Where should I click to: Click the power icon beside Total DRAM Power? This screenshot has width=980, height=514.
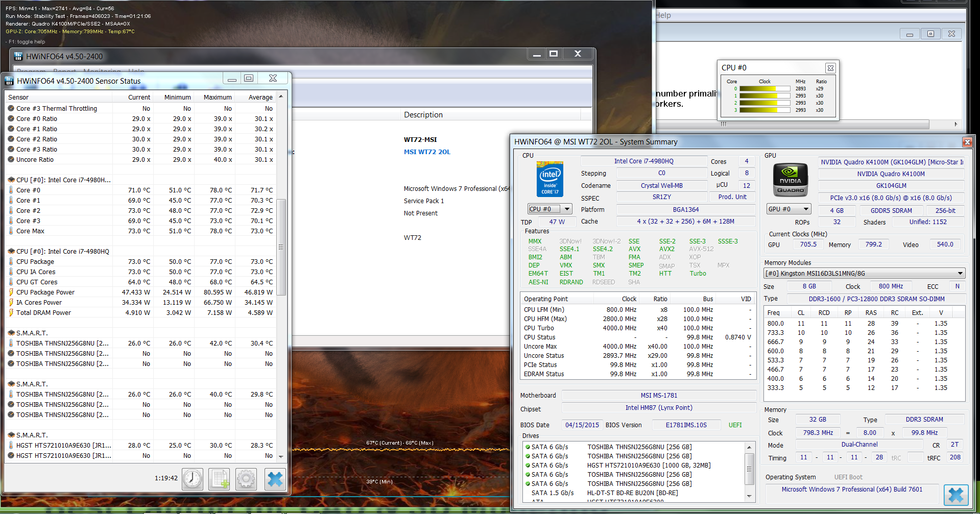pos(11,312)
